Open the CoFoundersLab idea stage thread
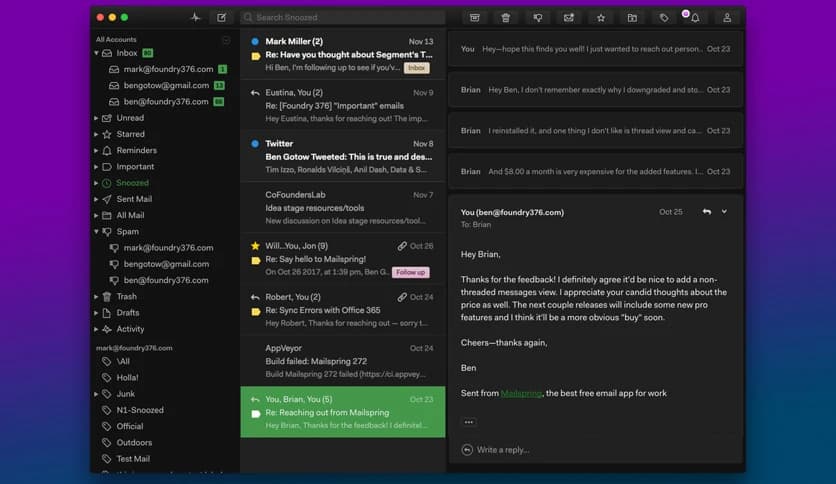836x484 pixels. [343, 207]
